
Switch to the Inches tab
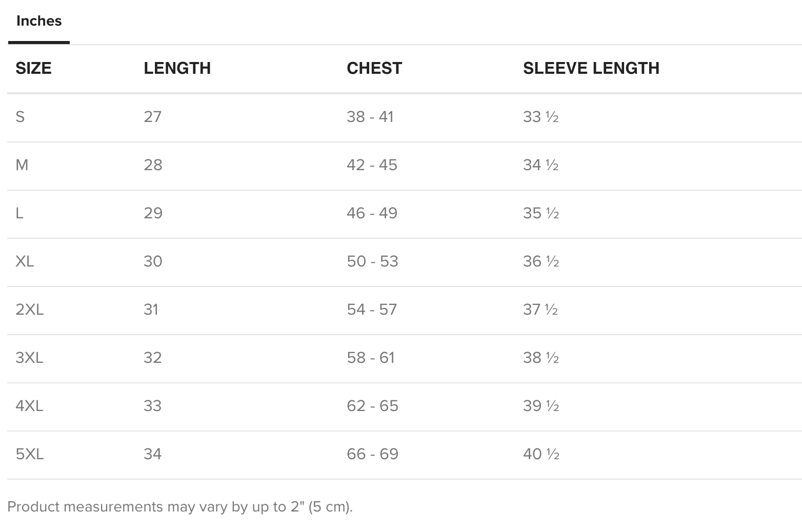point(39,21)
